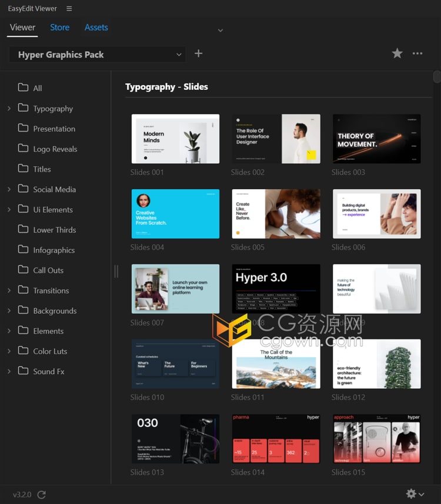Click the Infographics folder icon
441x504 pixels.
(x=23, y=250)
